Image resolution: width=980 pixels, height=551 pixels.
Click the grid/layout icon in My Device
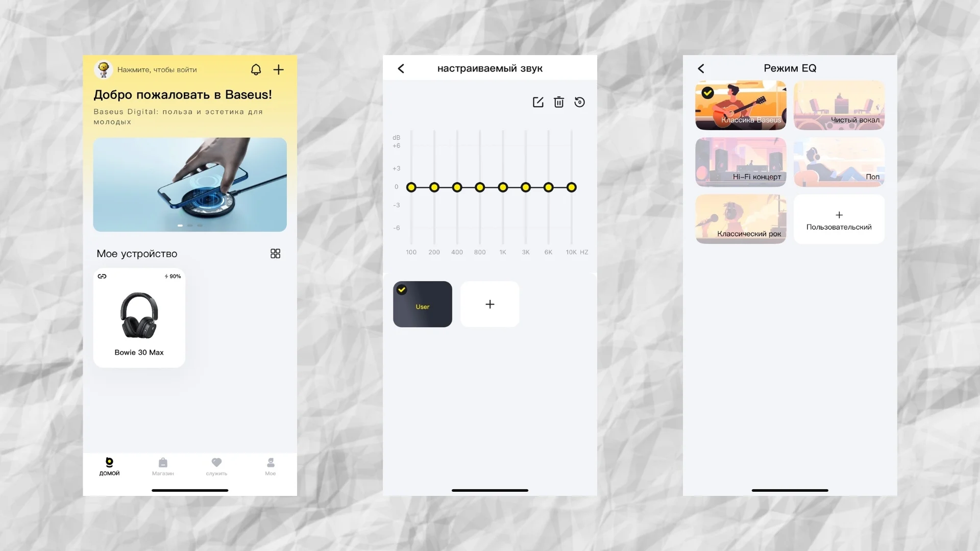point(275,254)
